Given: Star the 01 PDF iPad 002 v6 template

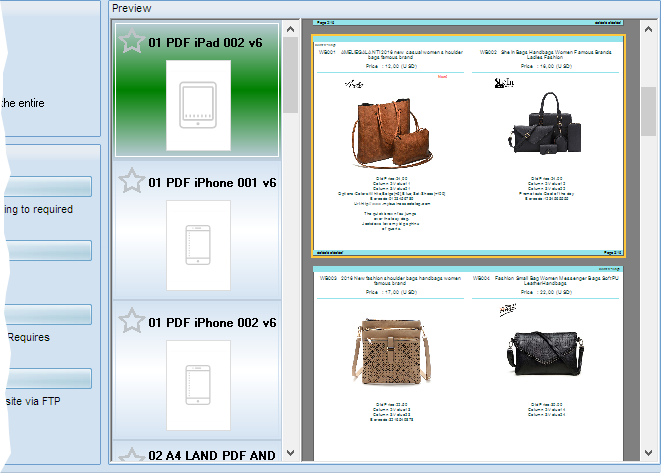Looking at the screenshot, I should point(132,40).
